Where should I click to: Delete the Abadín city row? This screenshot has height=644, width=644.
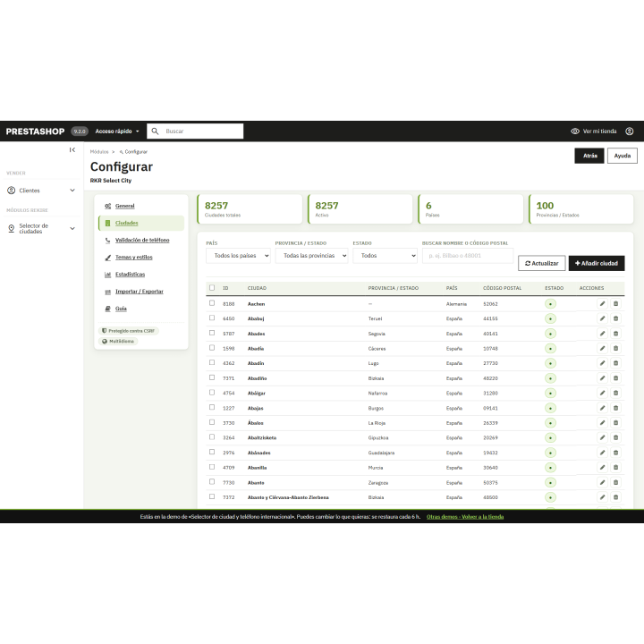coord(615,363)
